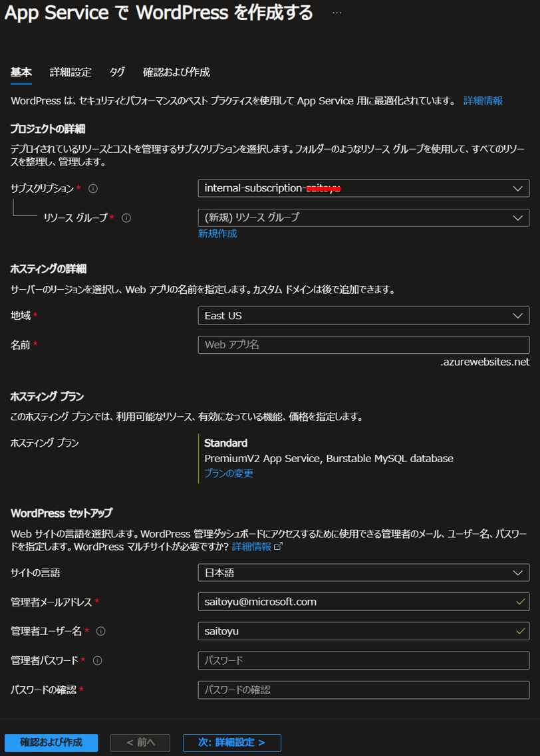Image resolution: width=540 pixels, height=756 pixels.
Task: Focus the パスワードの確認 field
Action: pos(364,690)
